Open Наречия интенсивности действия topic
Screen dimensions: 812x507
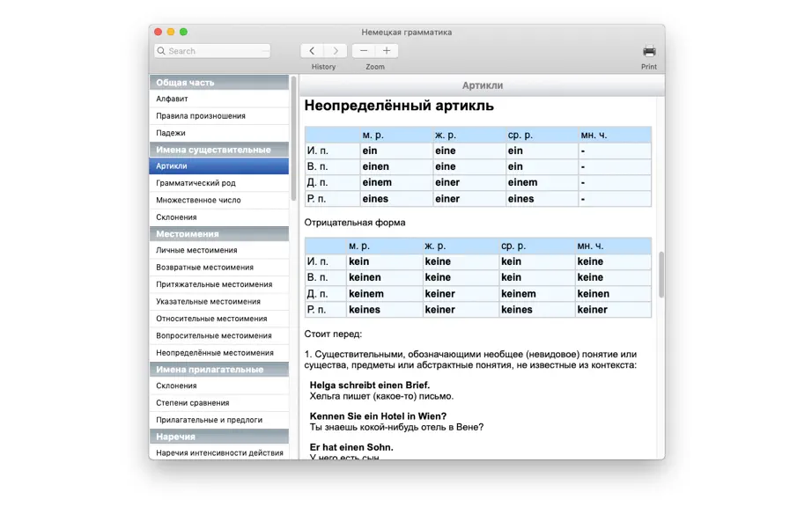coord(219,452)
